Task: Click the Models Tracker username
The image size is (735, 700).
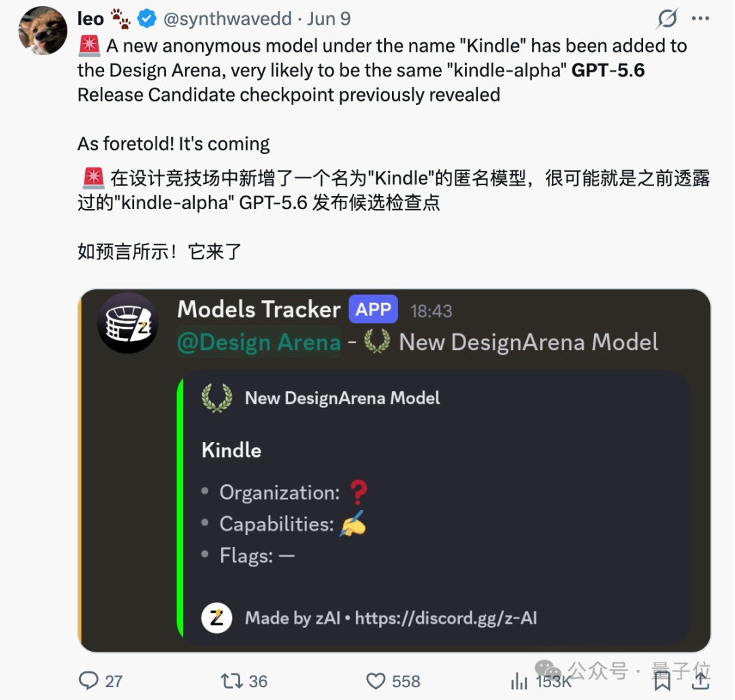Action: (x=259, y=309)
